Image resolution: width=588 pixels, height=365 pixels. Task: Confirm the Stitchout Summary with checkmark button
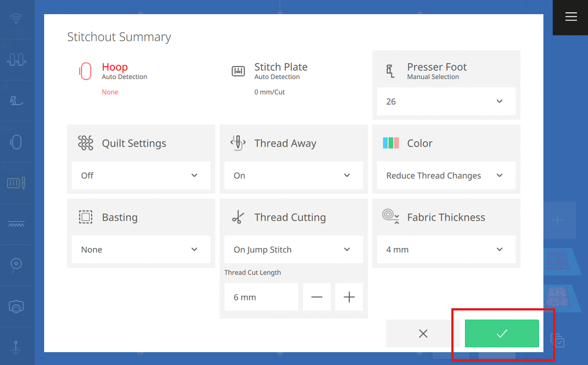pyautogui.click(x=501, y=333)
